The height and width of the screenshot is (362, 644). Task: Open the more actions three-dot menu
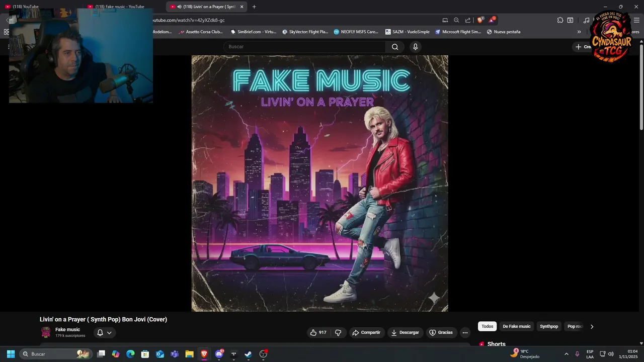pos(465,332)
